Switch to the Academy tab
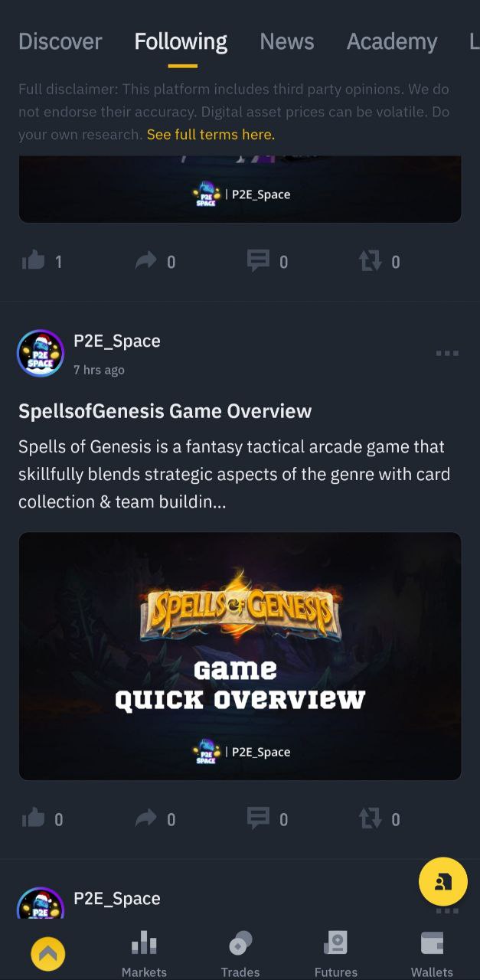 [392, 41]
